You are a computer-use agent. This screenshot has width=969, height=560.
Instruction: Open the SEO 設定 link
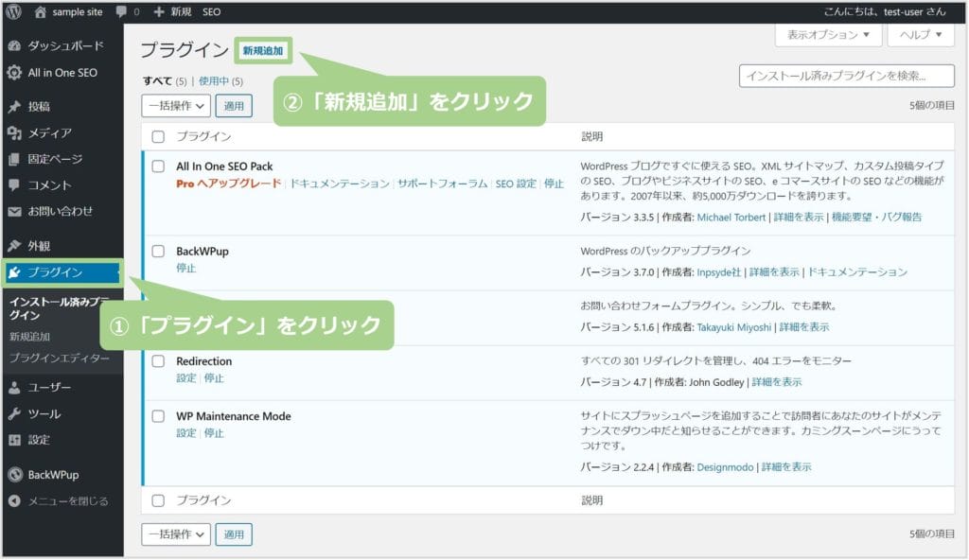(516, 184)
